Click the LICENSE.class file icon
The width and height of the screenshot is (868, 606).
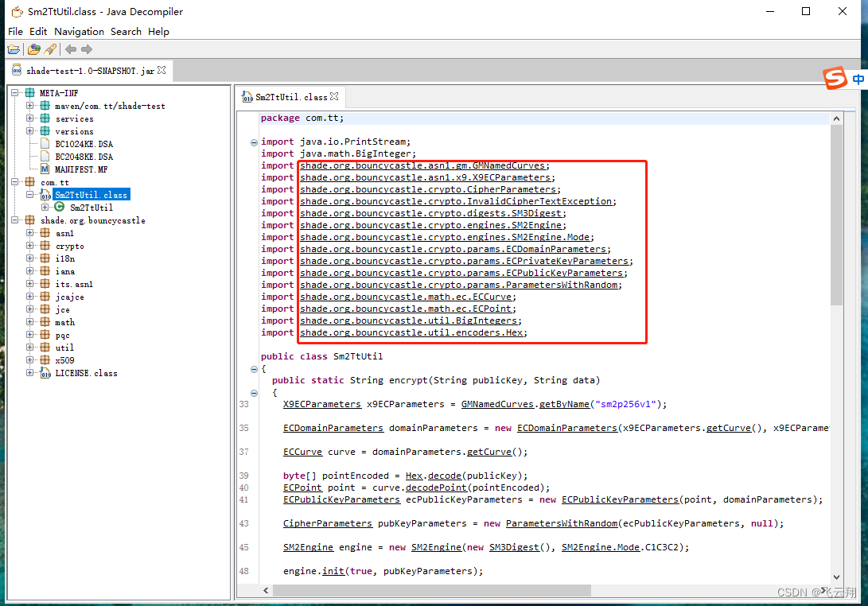tap(45, 373)
